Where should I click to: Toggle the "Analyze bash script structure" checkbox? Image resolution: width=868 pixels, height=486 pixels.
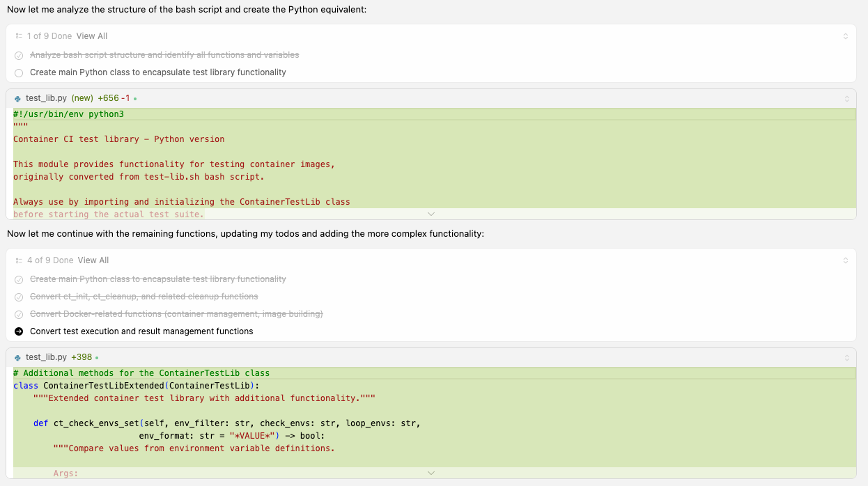click(x=19, y=55)
